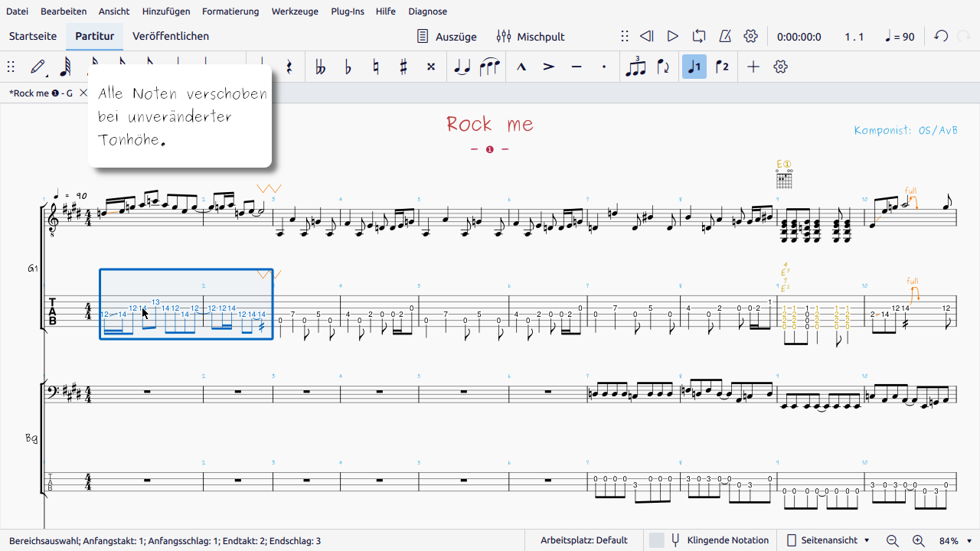Open the Mischpult mixer
The width and height of the screenshot is (980, 551).
click(x=531, y=36)
